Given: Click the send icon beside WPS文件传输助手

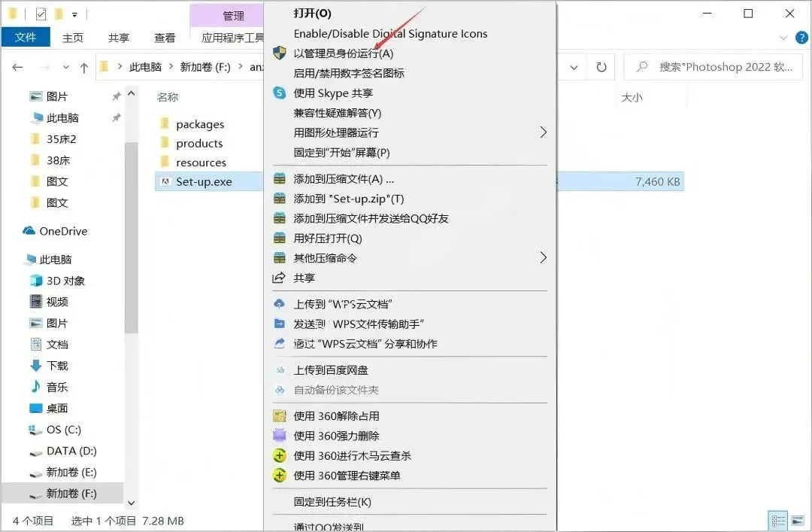Looking at the screenshot, I should [x=280, y=324].
